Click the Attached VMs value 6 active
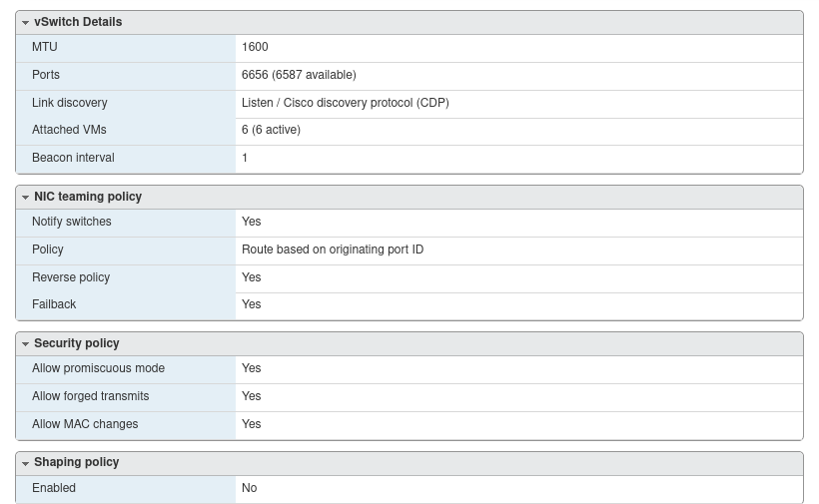This screenshot has height=504, width=819. coord(271,130)
